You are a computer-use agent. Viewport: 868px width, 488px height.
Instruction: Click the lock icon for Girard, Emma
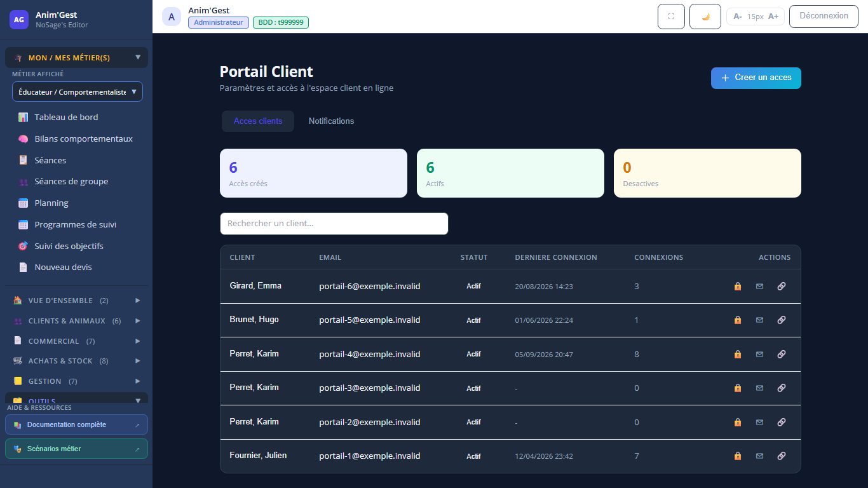738,287
